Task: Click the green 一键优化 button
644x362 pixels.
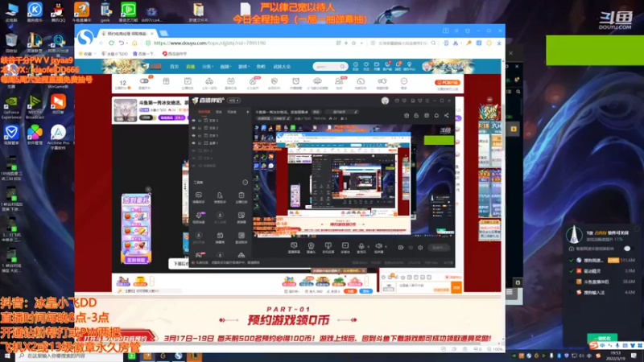Action: pos(601,338)
